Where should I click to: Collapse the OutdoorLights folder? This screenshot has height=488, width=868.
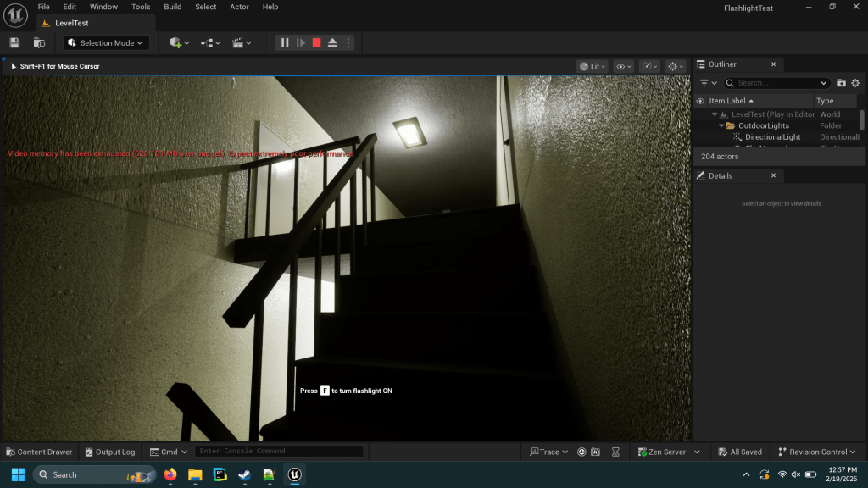[x=721, y=125]
